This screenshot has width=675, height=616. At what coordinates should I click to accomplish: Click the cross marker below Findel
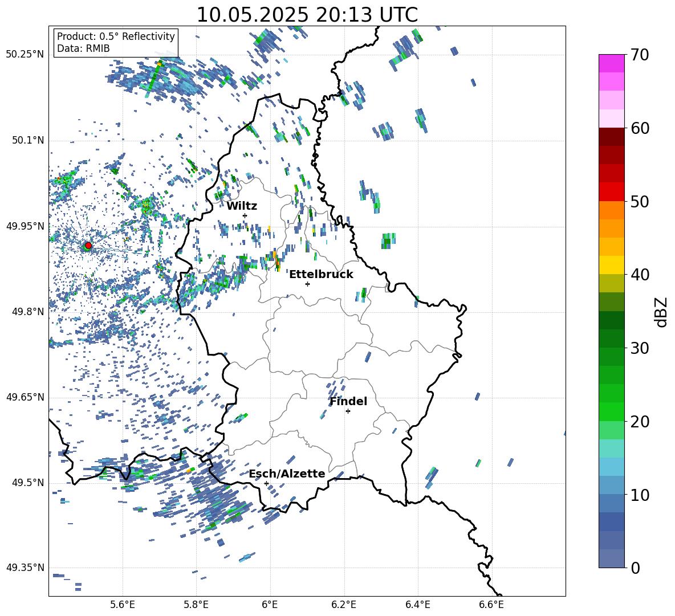pyautogui.click(x=348, y=411)
